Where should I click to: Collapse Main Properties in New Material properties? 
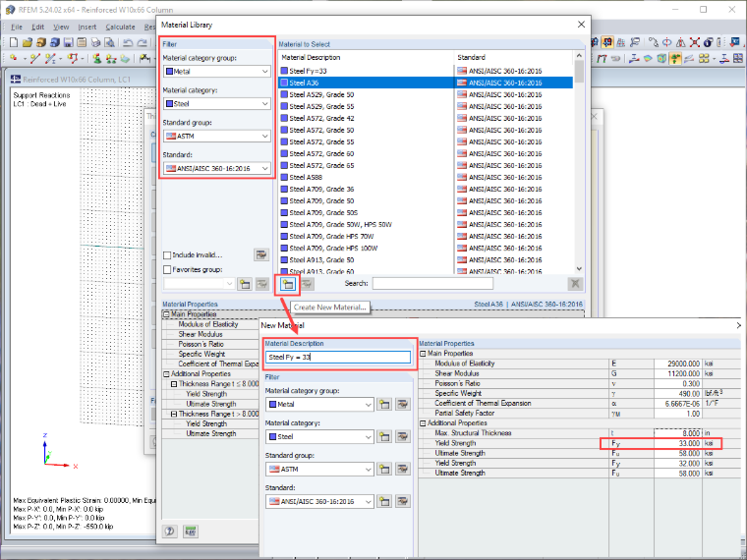point(423,354)
